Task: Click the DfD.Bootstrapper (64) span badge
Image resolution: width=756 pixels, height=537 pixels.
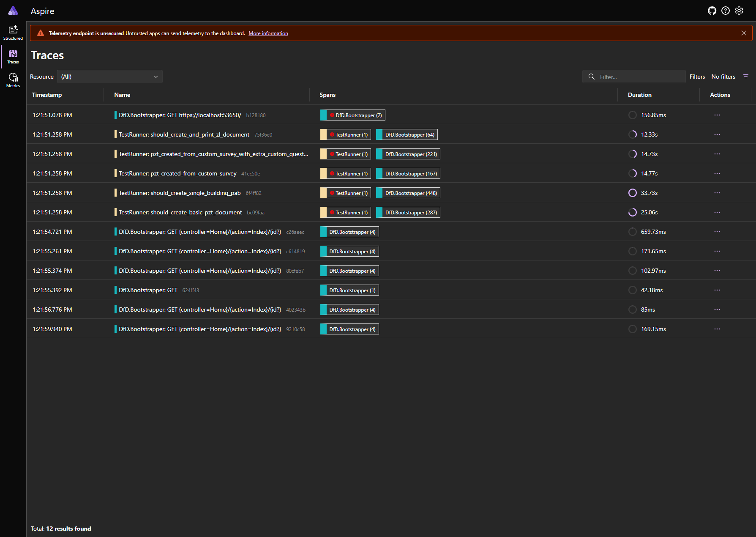Action: 407,134
